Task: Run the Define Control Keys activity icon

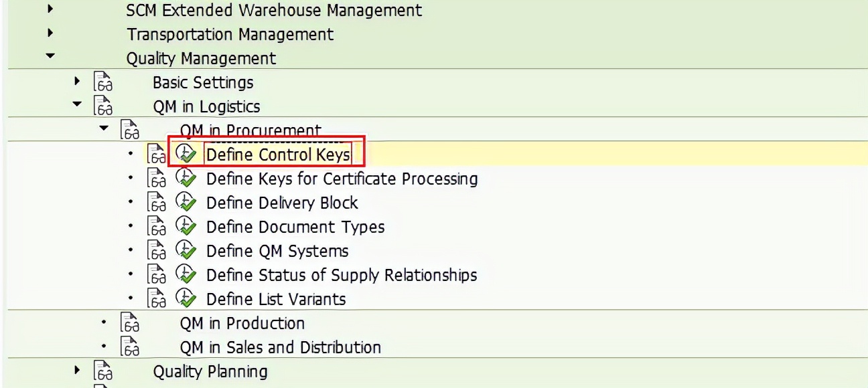Action: point(186,155)
